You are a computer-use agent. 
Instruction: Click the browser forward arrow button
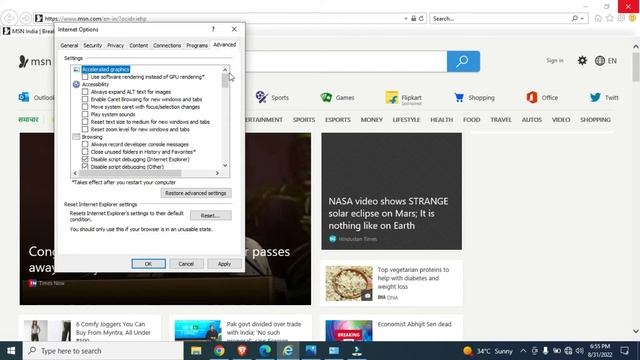(x=26, y=18)
